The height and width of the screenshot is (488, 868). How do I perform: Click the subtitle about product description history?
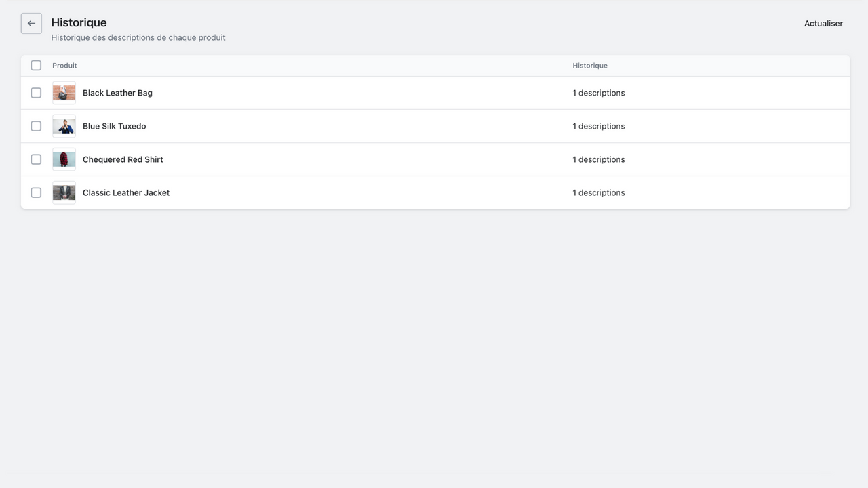138,37
